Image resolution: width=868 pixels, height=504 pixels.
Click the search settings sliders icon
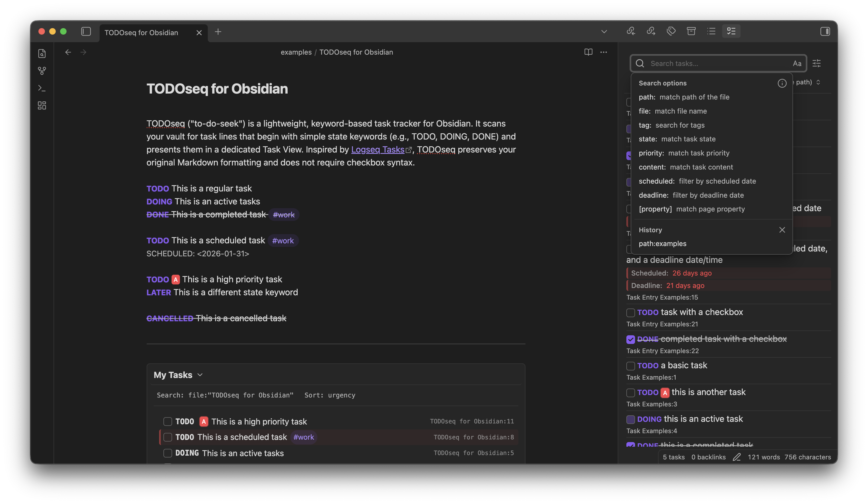(x=817, y=63)
